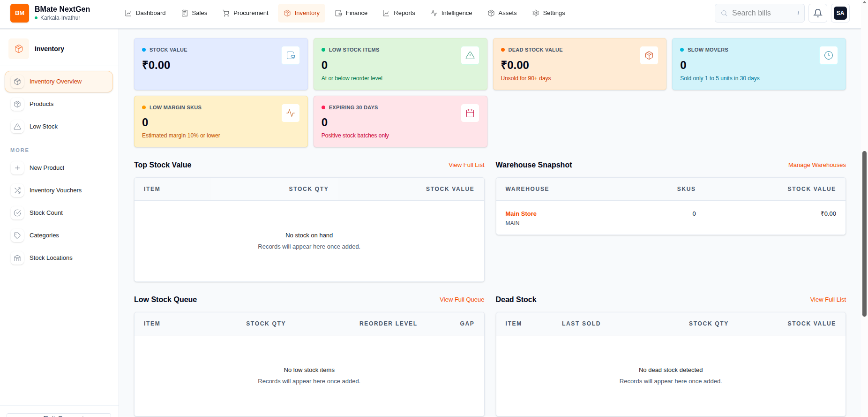Click the Categories tag icon

tap(17, 235)
